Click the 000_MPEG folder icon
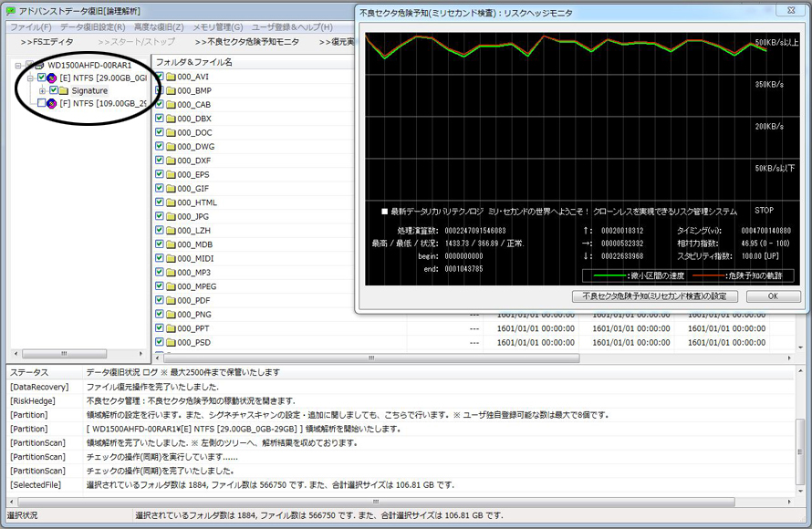812x529 pixels. [171, 286]
